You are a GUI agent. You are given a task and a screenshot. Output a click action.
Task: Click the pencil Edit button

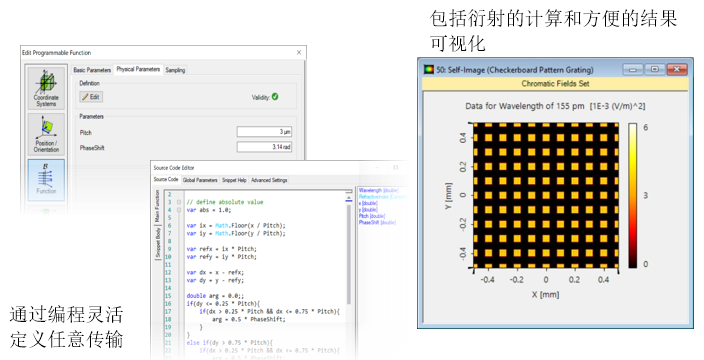click(x=91, y=97)
